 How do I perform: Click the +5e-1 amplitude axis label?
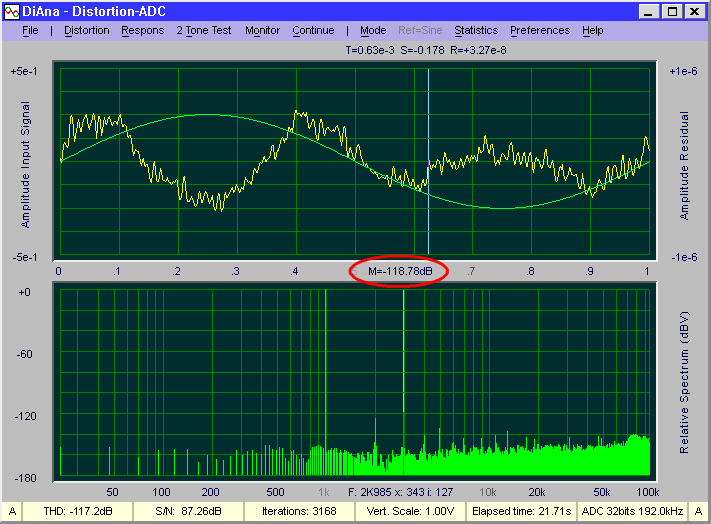click(24, 71)
